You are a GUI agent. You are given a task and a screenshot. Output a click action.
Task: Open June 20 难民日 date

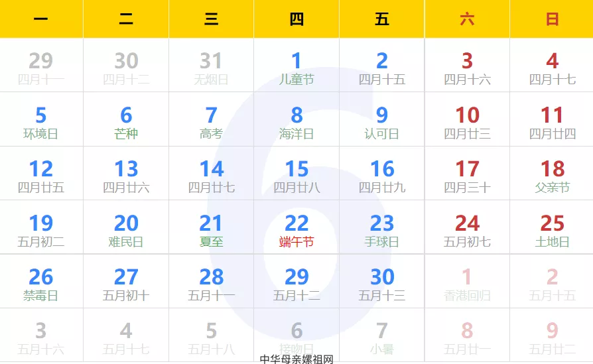pos(126,227)
